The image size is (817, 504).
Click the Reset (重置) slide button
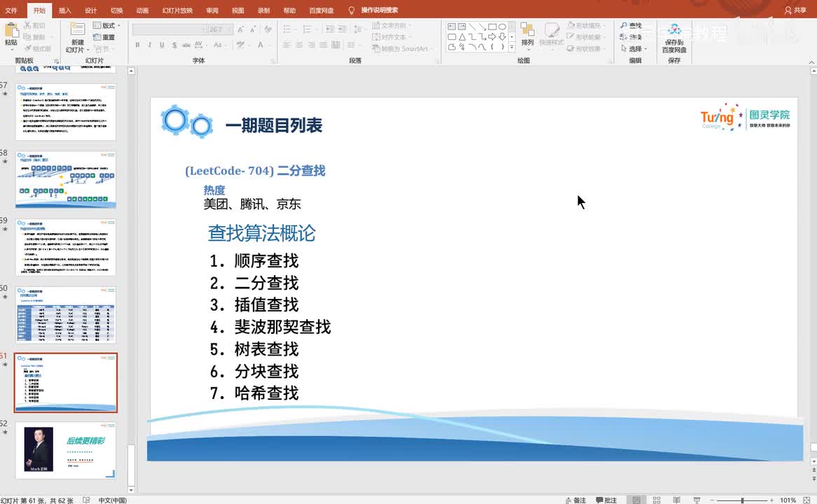click(x=104, y=37)
